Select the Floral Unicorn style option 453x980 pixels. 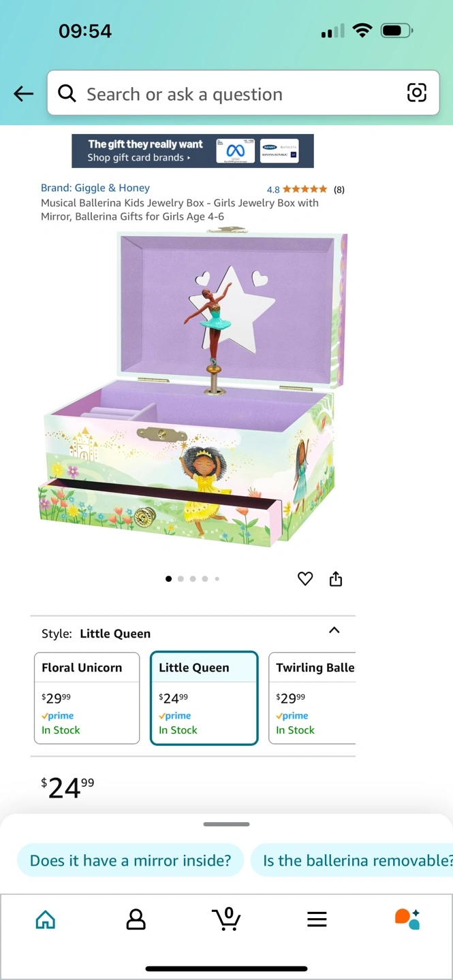tap(87, 698)
